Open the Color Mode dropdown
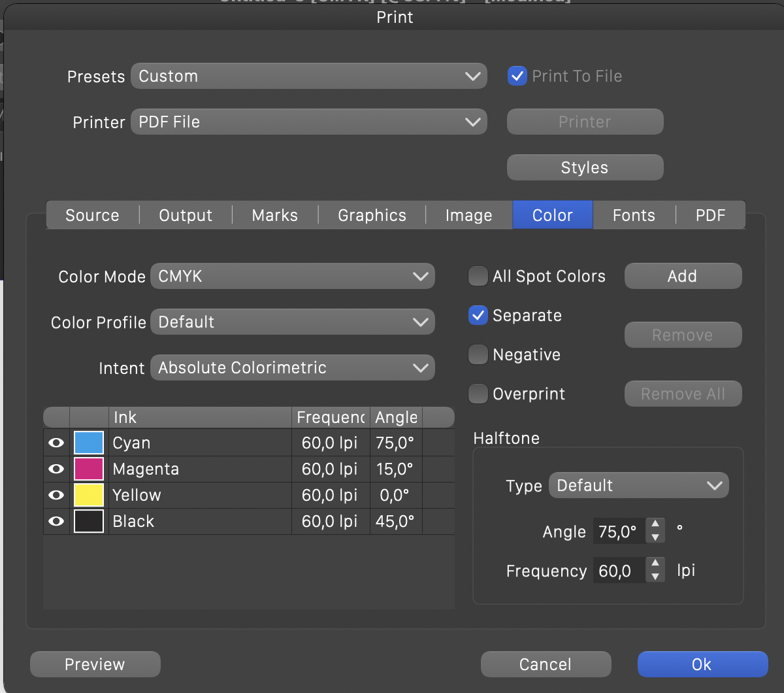This screenshot has width=784, height=693. click(292, 277)
